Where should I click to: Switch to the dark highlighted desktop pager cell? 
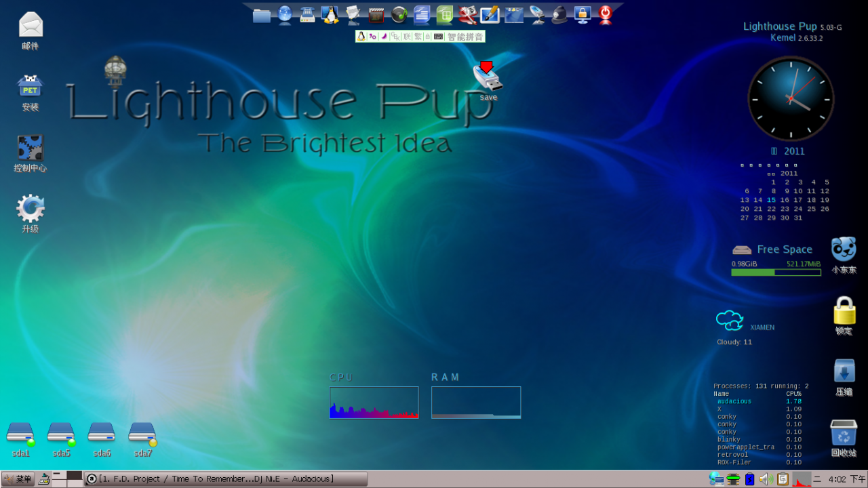(75, 475)
